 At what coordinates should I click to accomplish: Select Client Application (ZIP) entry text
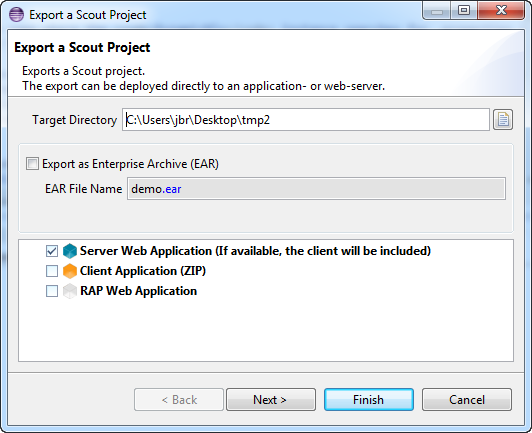tap(143, 271)
